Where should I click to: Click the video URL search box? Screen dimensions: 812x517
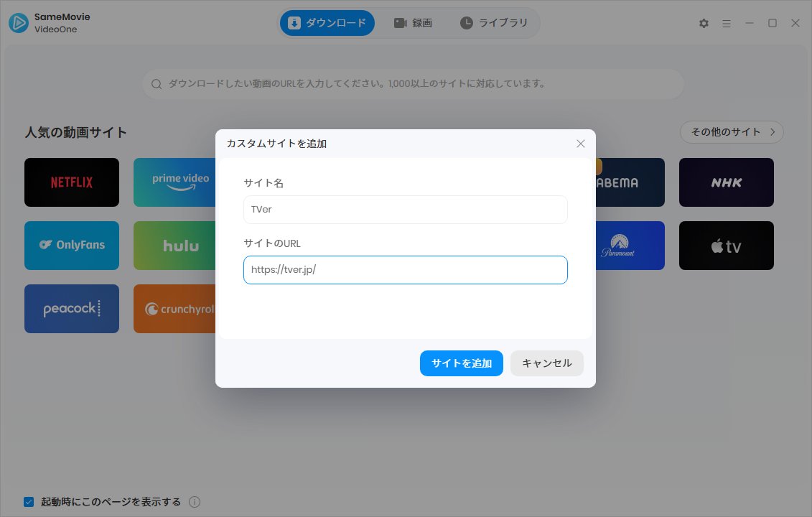point(414,84)
